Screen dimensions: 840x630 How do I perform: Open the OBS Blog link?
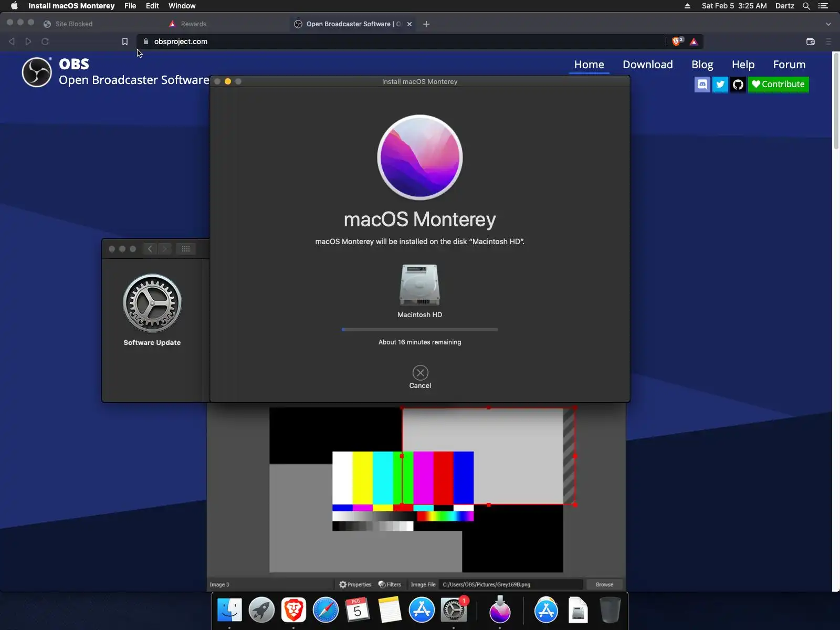coord(702,65)
